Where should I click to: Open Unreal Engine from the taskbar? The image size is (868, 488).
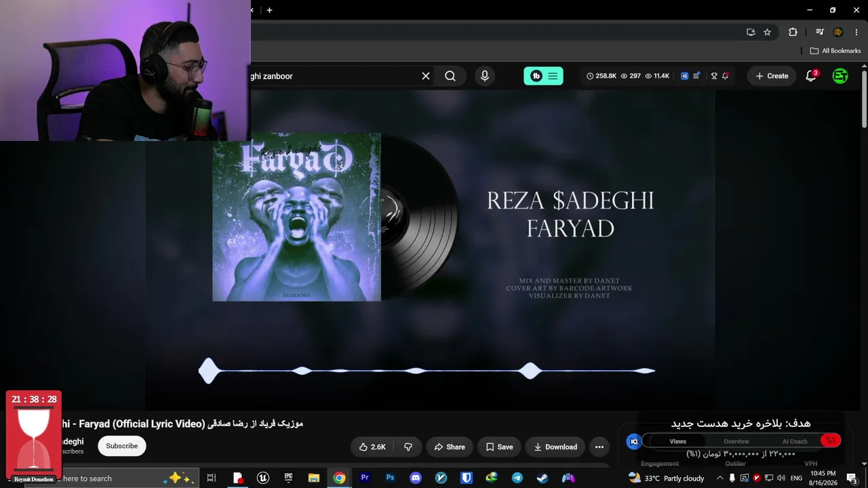(x=262, y=478)
